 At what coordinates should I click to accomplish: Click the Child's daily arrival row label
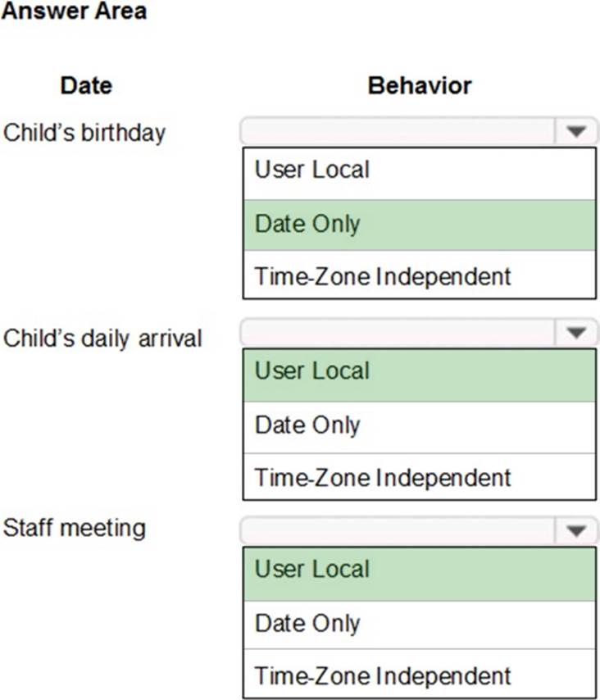coord(102,338)
